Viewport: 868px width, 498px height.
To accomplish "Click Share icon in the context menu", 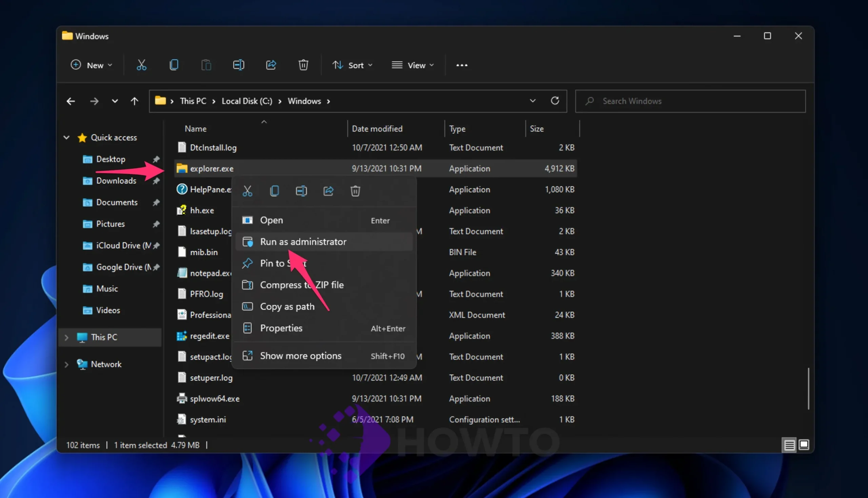I will pos(328,191).
